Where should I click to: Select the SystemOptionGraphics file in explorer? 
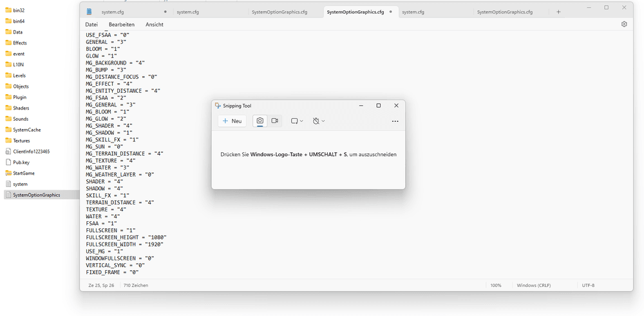click(x=36, y=195)
